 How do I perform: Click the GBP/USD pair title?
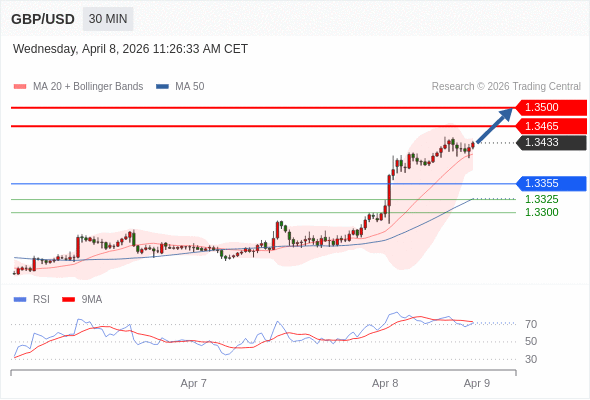pos(43,19)
